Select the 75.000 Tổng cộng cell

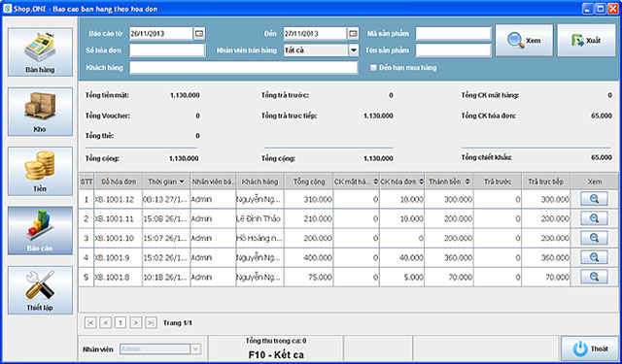coord(309,278)
